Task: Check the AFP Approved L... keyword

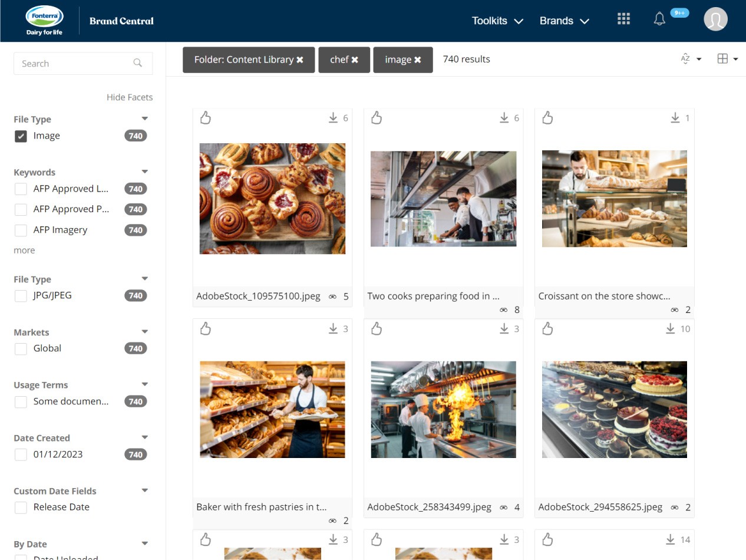Action: click(21, 189)
